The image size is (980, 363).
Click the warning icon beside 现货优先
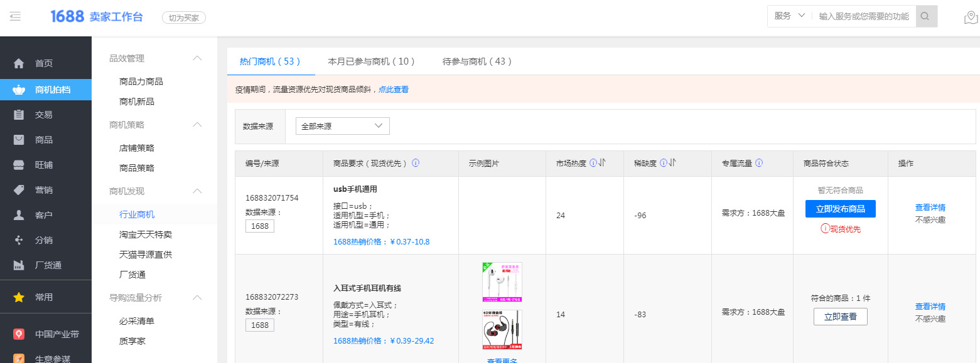[825, 229]
